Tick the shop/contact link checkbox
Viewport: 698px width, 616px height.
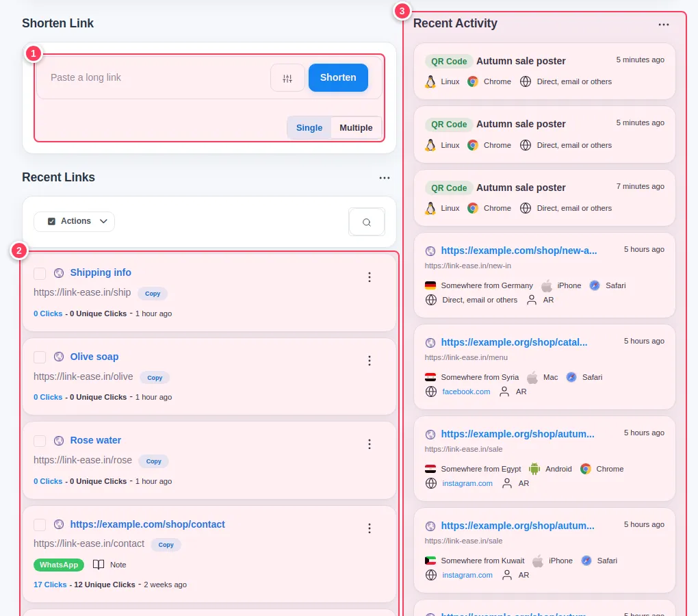[x=40, y=525]
